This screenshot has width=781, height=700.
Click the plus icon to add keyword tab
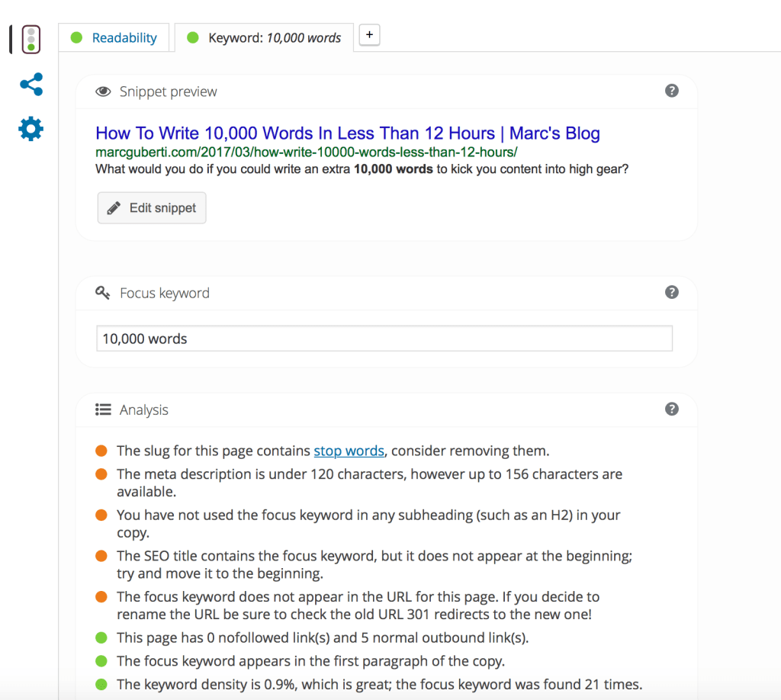click(x=368, y=34)
